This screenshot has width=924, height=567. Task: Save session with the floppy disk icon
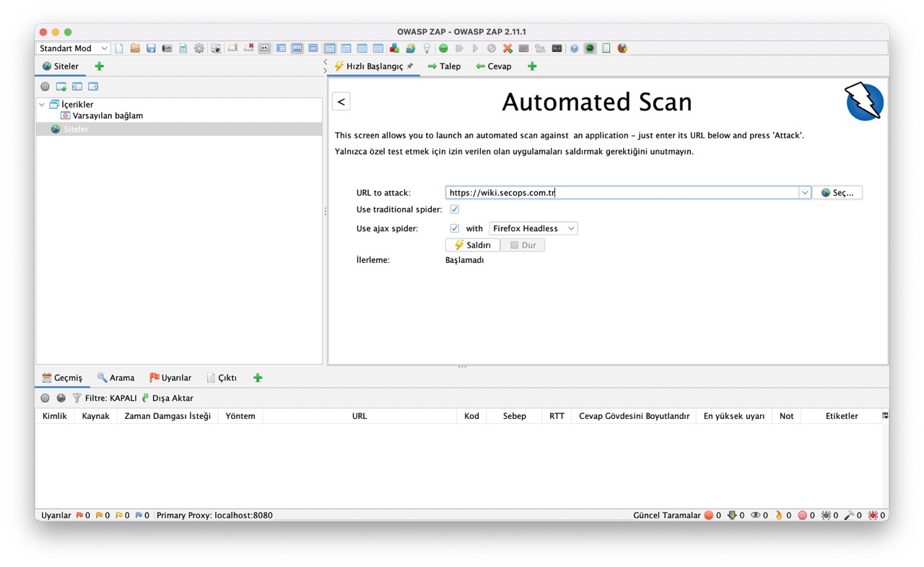pyautogui.click(x=151, y=48)
